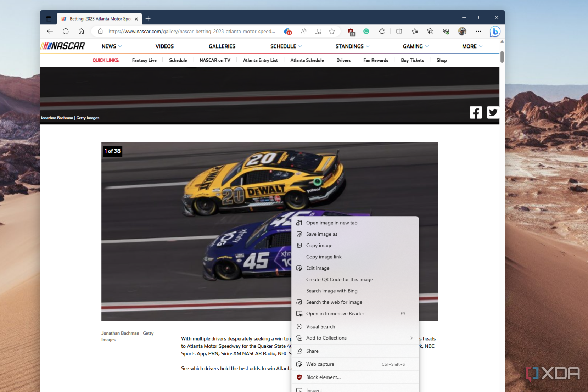Click the browser Back arrow

(50, 31)
